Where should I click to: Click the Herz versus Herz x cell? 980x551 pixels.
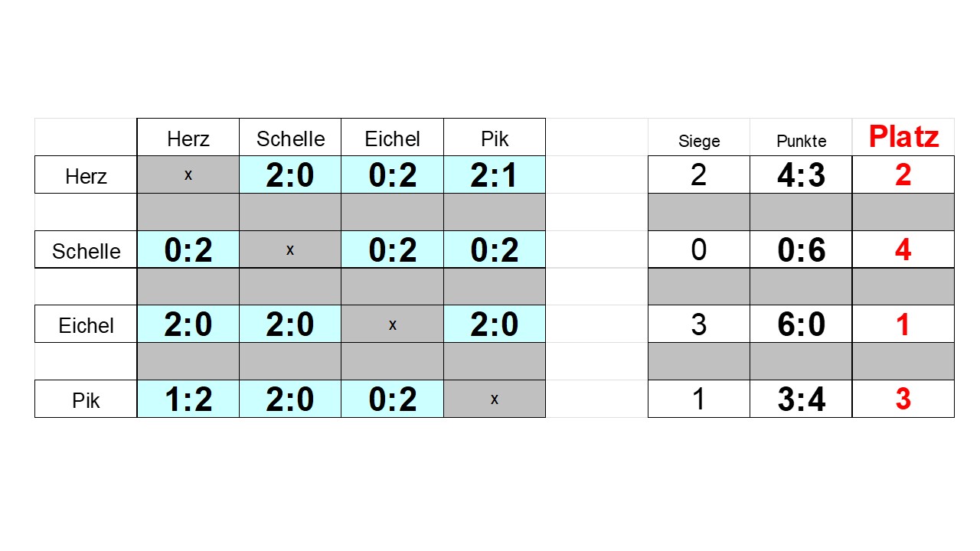click(x=188, y=174)
